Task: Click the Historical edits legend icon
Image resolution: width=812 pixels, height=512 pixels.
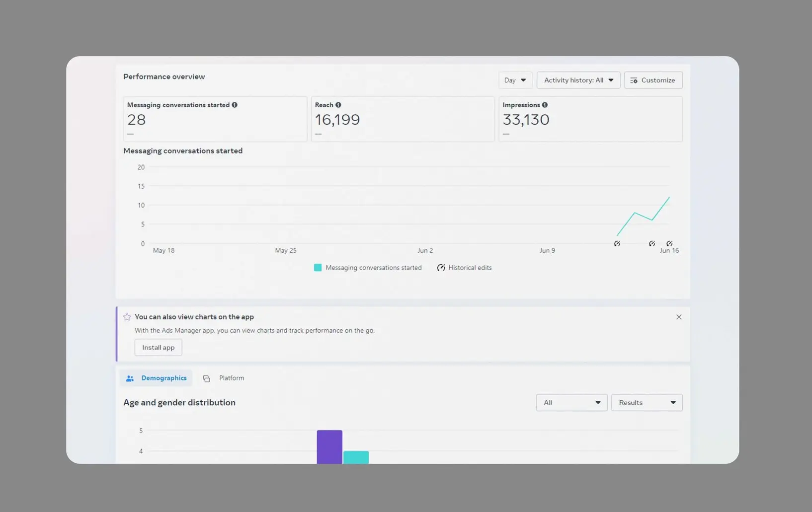Action: coord(441,268)
